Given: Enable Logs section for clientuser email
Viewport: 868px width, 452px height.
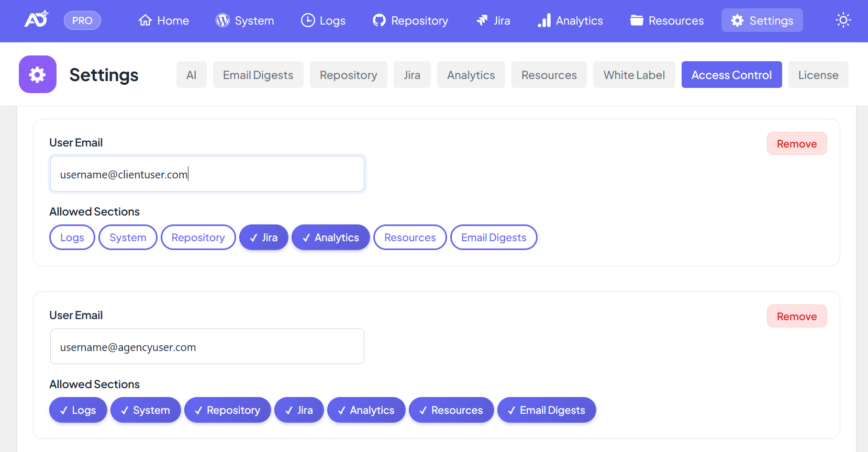Looking at the screenshot, I should [x=72, y=238].
